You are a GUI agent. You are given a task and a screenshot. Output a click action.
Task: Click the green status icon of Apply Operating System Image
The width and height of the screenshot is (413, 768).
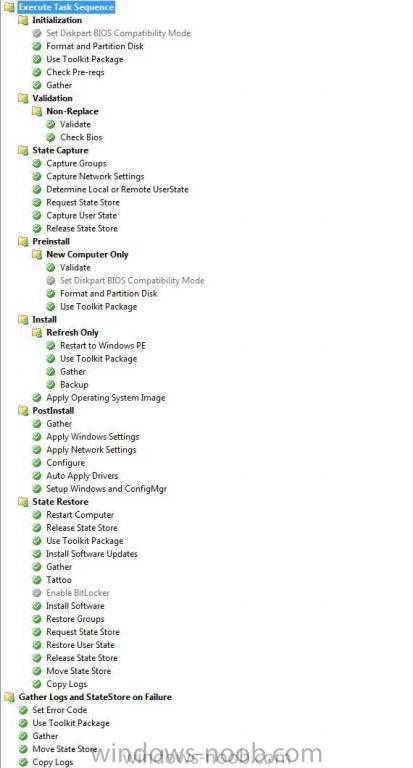click(37, 398)
